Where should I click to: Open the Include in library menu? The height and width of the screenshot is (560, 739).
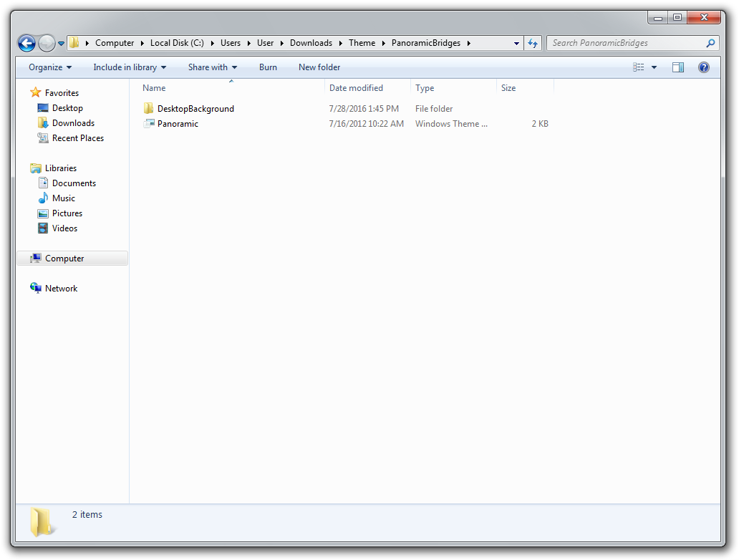tap(130, 67)
